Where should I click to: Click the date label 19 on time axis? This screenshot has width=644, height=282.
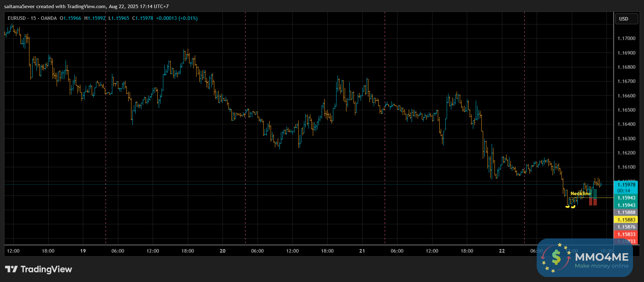tap(83, 251)
